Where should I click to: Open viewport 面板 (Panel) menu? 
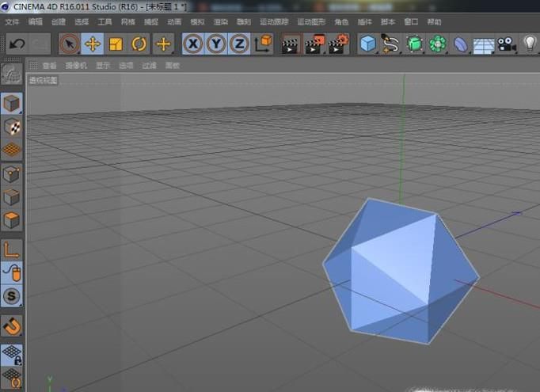172,66
